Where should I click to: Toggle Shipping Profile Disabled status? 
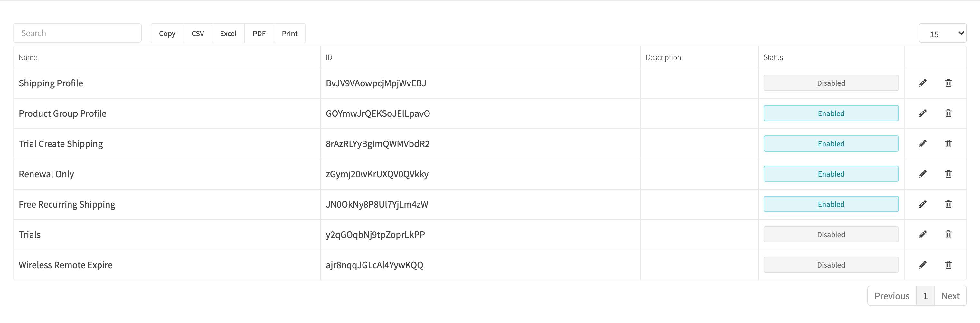pyautogui.click(x=831, y=83)
